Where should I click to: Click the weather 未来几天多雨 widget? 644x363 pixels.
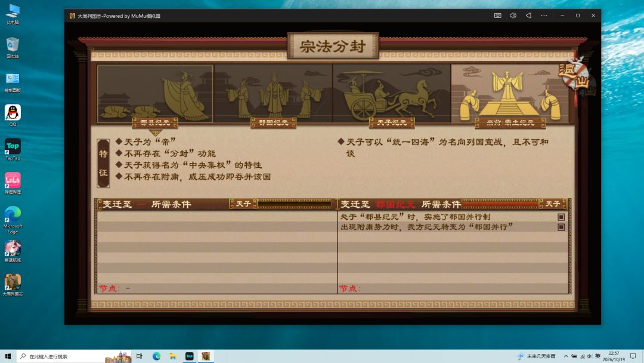(537, 356)
